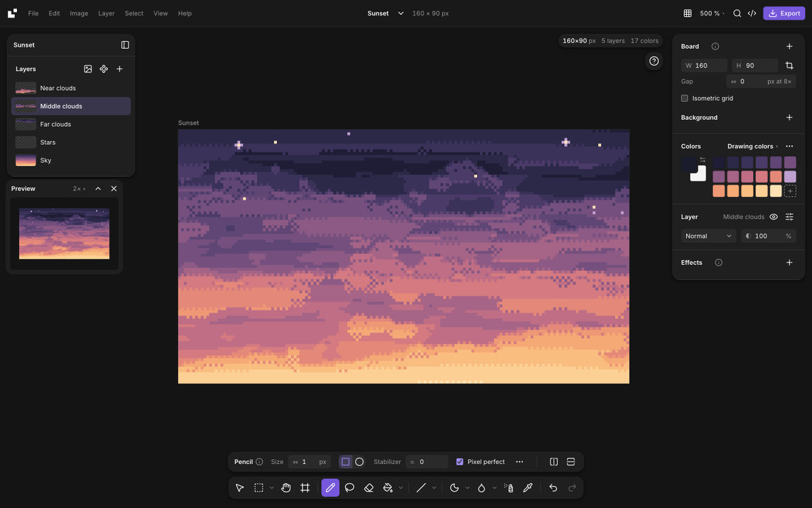Viewport: 812px width, 508px height.
Task: Redo the last undone action
Action: (572, 488)
